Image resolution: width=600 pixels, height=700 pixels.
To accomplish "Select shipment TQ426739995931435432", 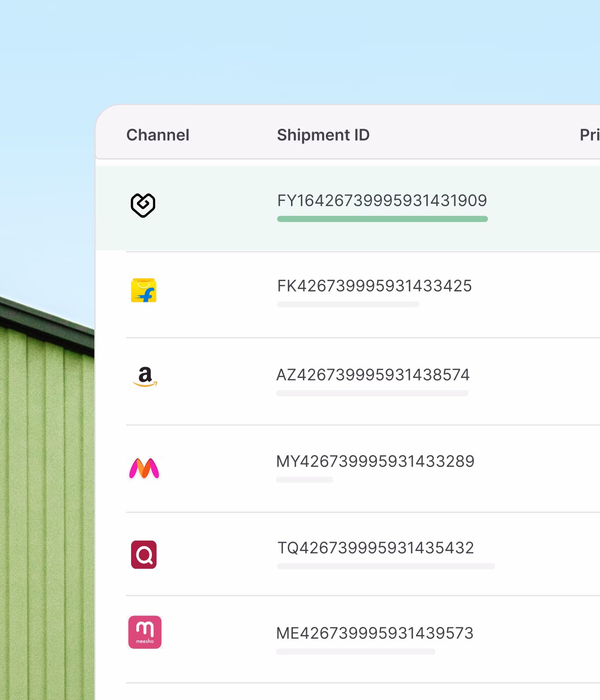I will pos(375,548).
